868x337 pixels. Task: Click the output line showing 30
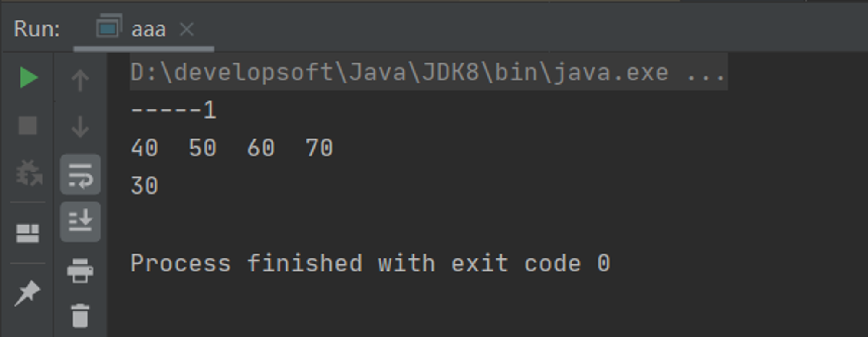tap(145, 185)
